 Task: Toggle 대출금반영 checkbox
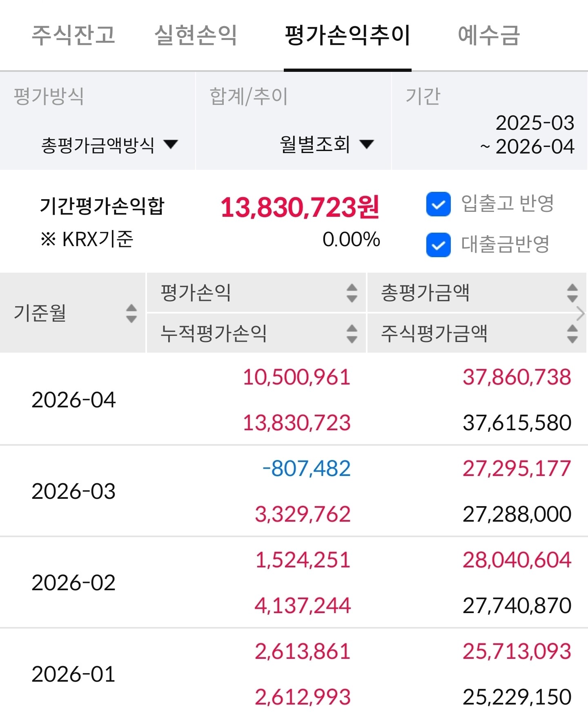(x=438, y=245)
